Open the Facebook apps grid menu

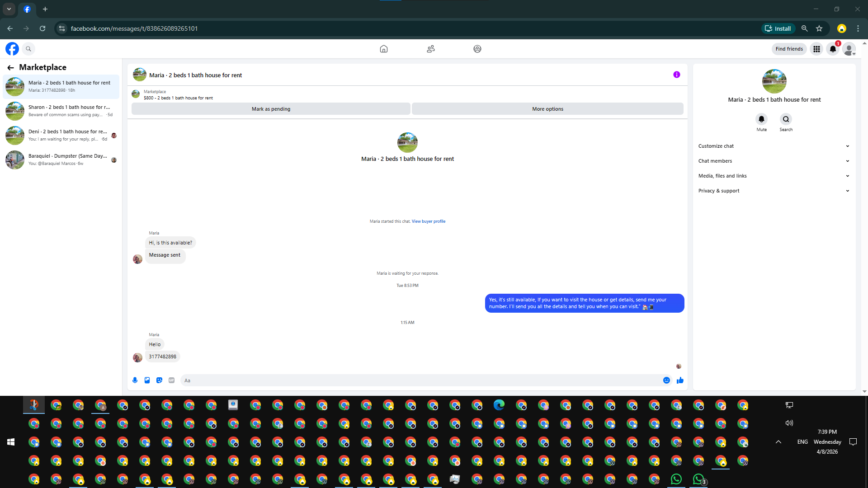(x=816, y=49)
